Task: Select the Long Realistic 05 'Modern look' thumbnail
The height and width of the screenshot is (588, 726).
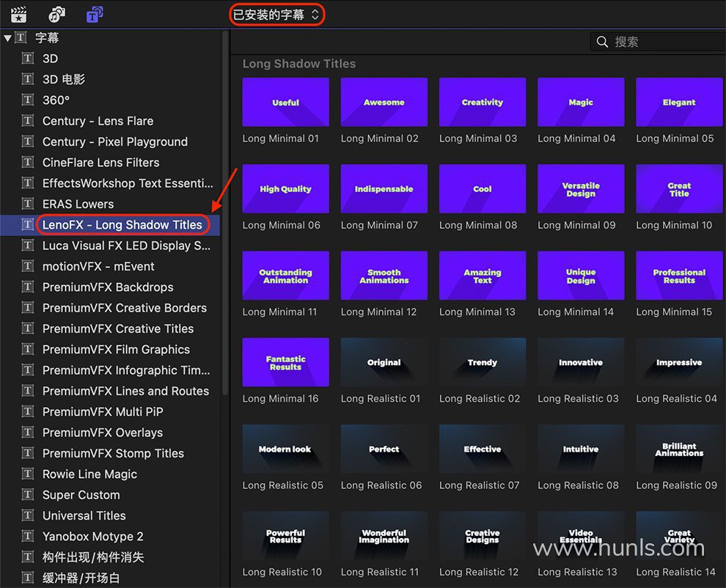Action: tap(286, 449)
